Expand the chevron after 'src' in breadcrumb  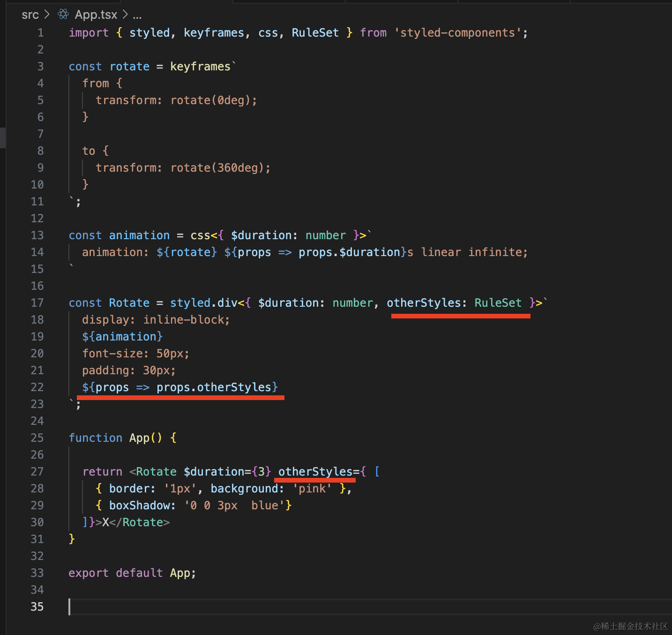[47, 15]
